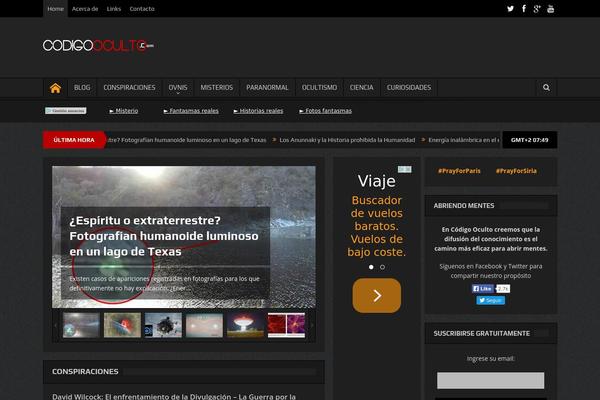The image size is (600, 400).
Task: Click the Fantasmas reales link
Action: pos(191,111)
